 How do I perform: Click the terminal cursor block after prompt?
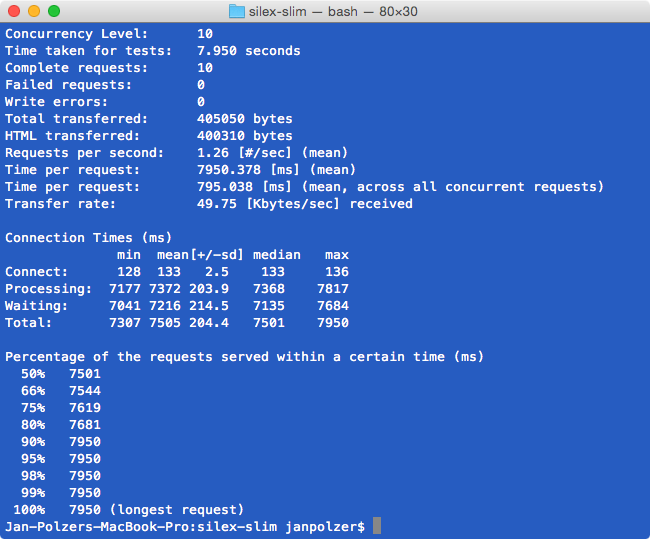tap(377, 526)
